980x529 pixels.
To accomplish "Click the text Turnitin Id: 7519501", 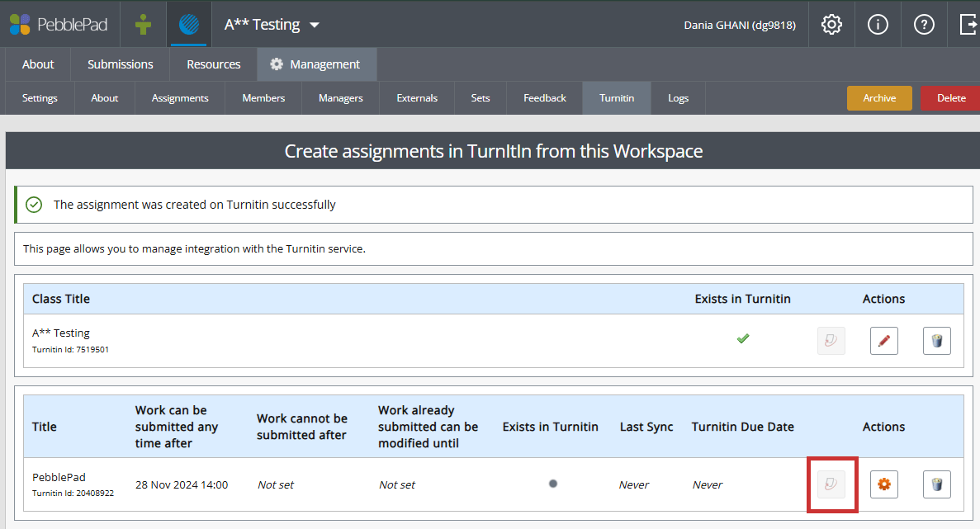I will coord(71,350).
